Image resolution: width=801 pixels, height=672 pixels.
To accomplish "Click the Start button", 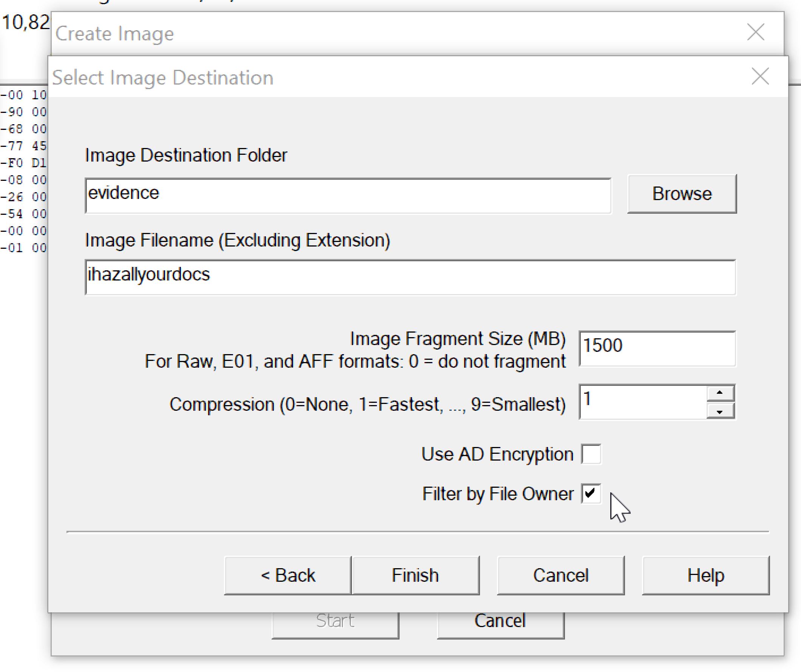I will 335,621.
